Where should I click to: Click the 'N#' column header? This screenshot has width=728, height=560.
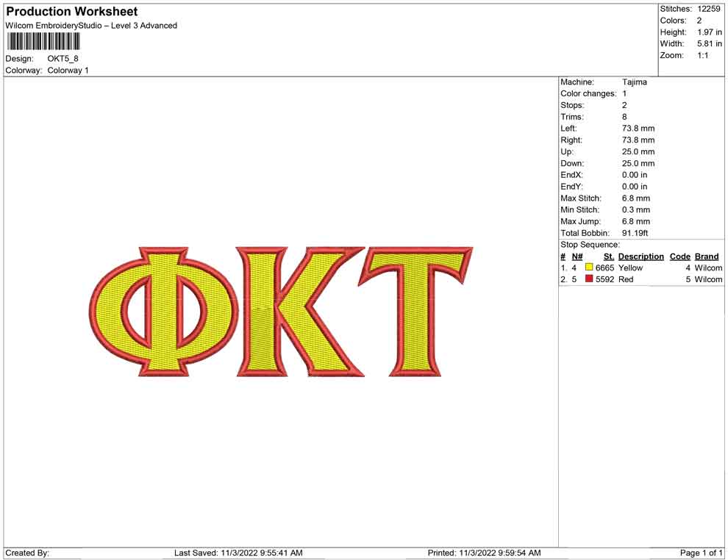[x=577, y=256]
